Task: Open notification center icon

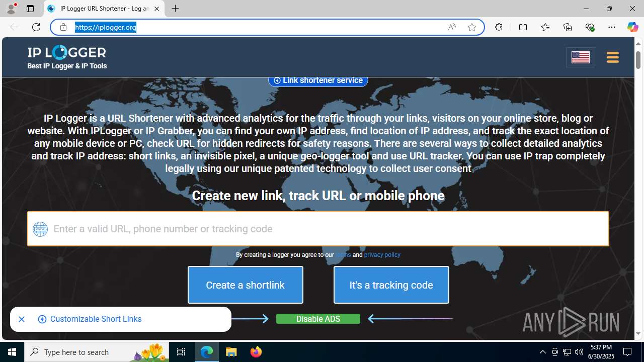Action: [628, 352]
